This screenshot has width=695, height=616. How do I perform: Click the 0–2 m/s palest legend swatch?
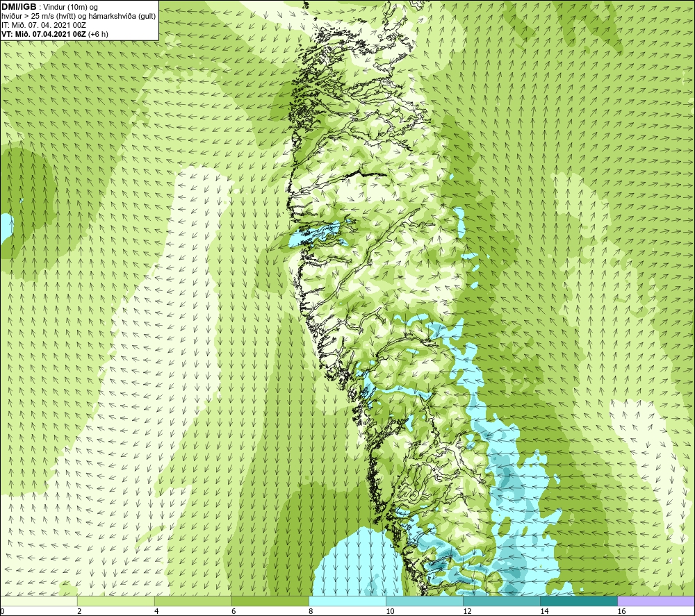click(x=39, y=601)
